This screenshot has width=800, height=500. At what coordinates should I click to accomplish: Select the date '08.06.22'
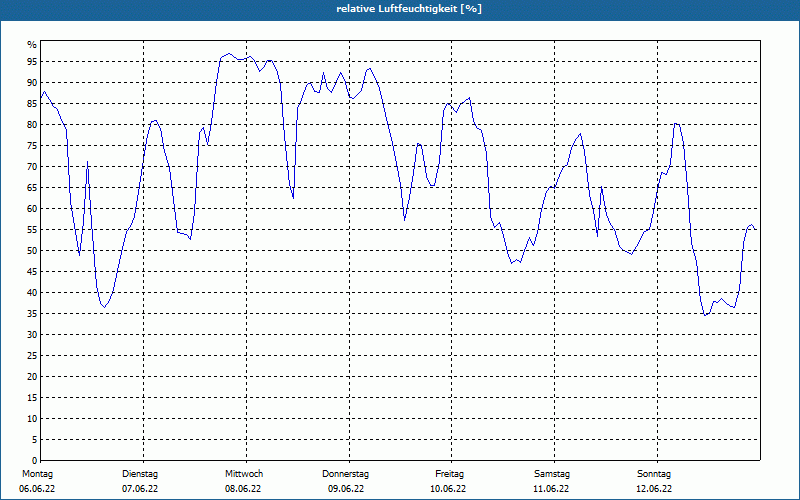243,489
